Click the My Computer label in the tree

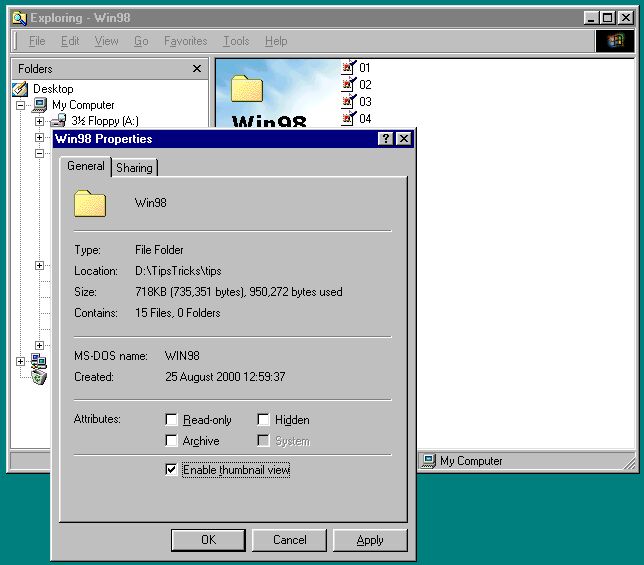click(83, 105)
